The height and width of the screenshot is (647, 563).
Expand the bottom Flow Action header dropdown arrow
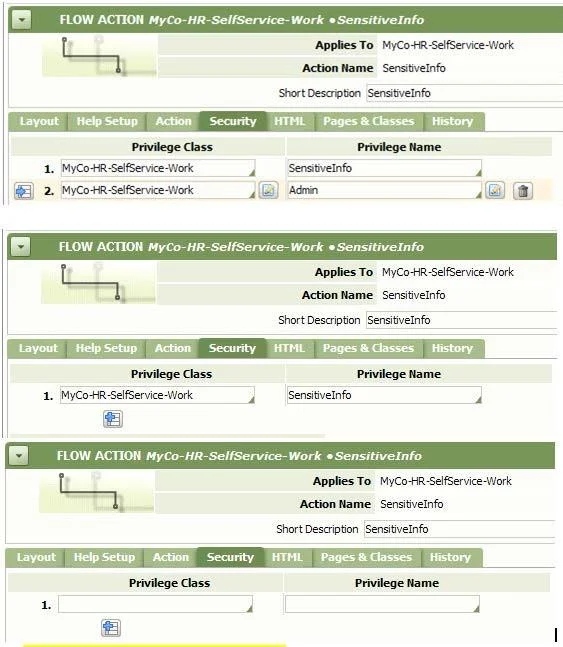coord(19,456)
